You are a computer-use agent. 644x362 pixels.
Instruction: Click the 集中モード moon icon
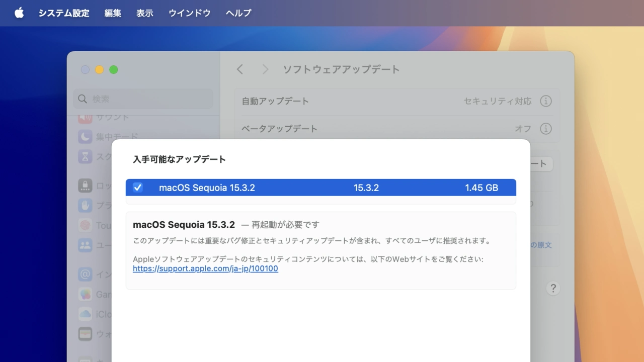[85, 136]
